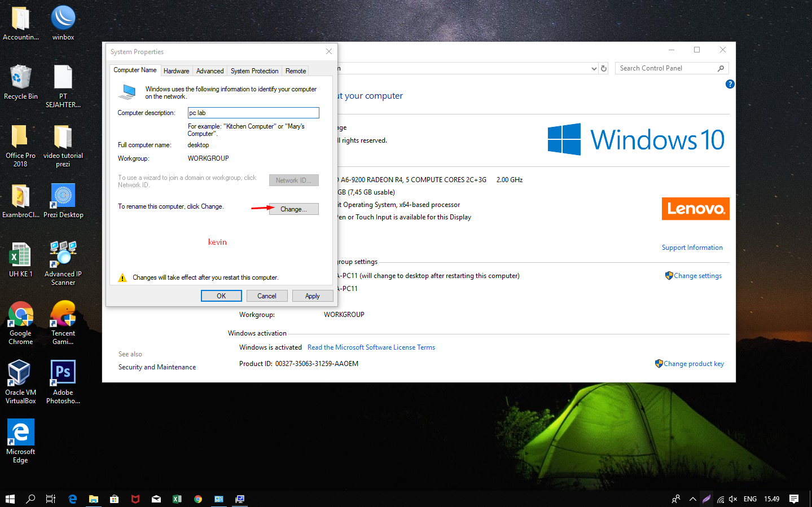This screenshot has height=507, width=812.
Task: Open McAfee from the taskbar
Action: pyautogui.click(x=135, y=499)
